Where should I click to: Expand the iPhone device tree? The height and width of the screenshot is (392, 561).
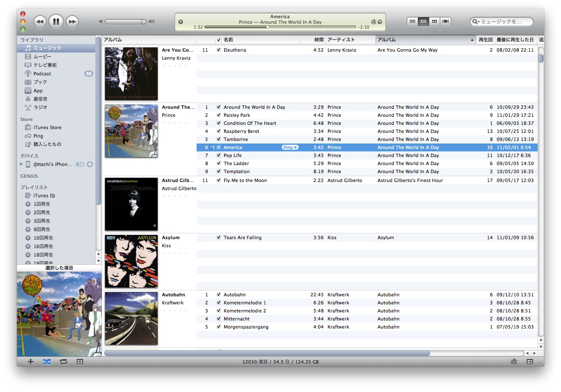(x=22, y=164)
